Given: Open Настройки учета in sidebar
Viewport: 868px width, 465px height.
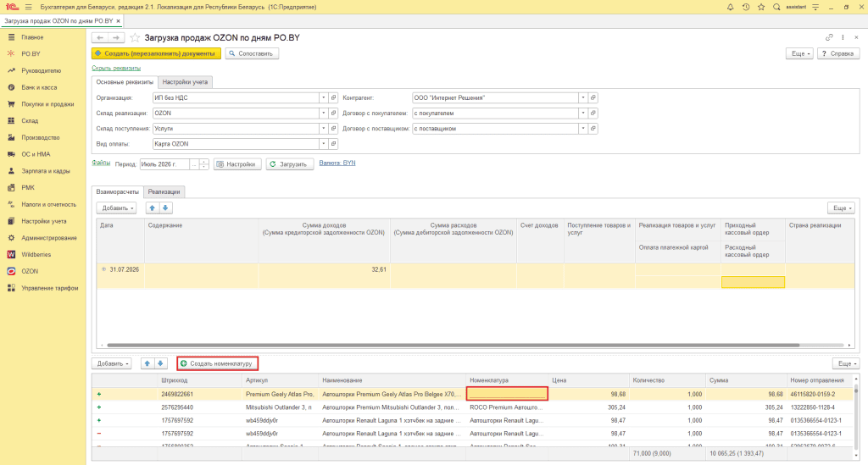Looking at the screenshot, I should [44, 221].
